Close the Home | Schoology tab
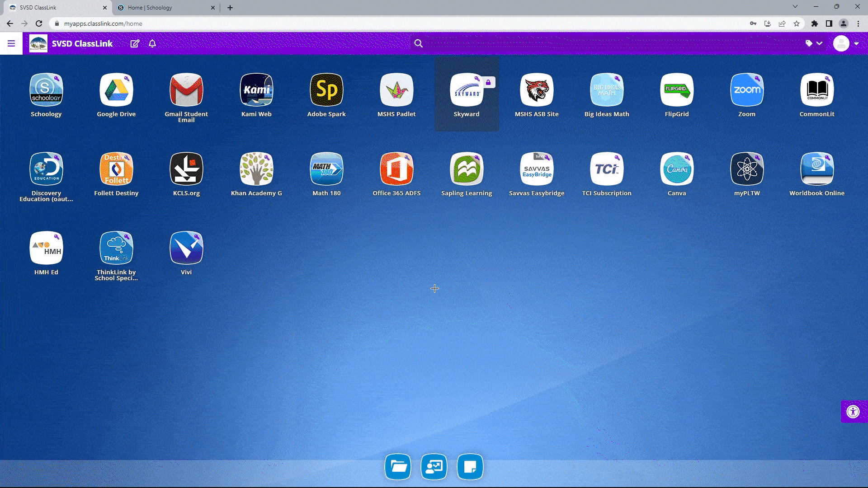868x488 pixels. coord(213,8)
